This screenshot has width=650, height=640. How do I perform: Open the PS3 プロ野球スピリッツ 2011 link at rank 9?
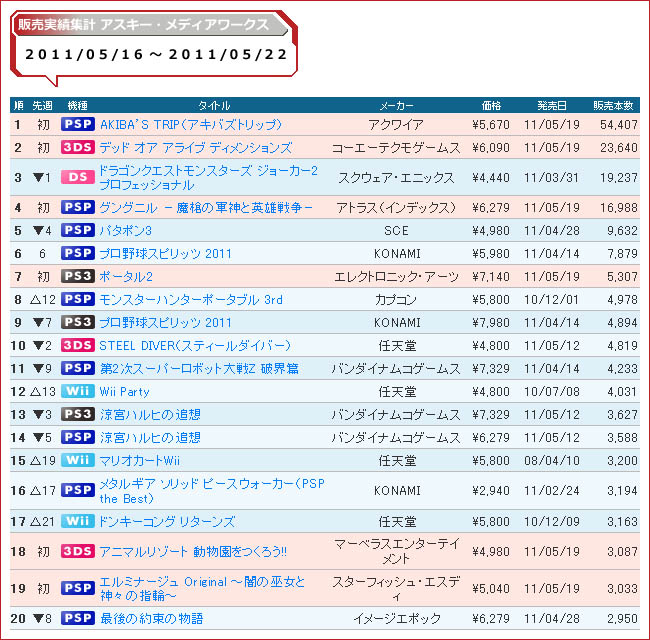point(165,322)
